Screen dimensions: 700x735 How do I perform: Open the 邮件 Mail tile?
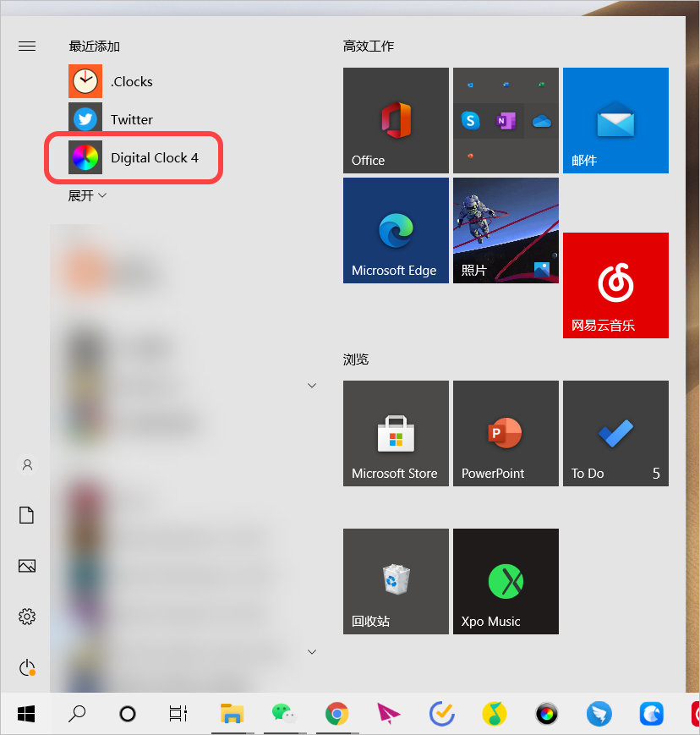[615, 120]
